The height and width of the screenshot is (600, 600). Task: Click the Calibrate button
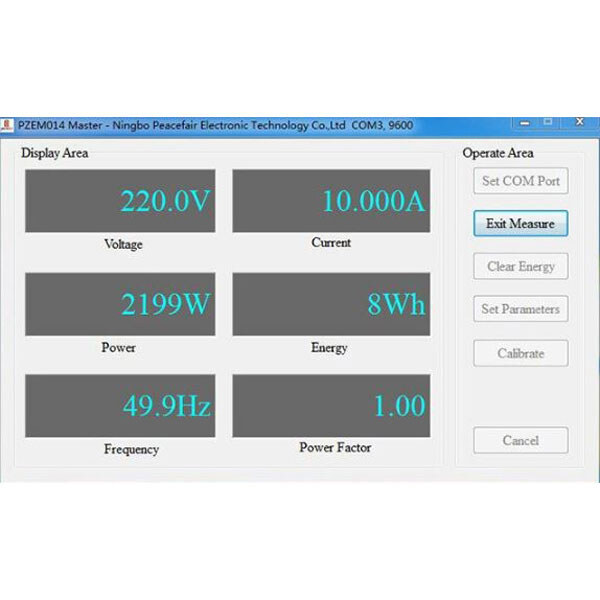click(x=520, y=353)
